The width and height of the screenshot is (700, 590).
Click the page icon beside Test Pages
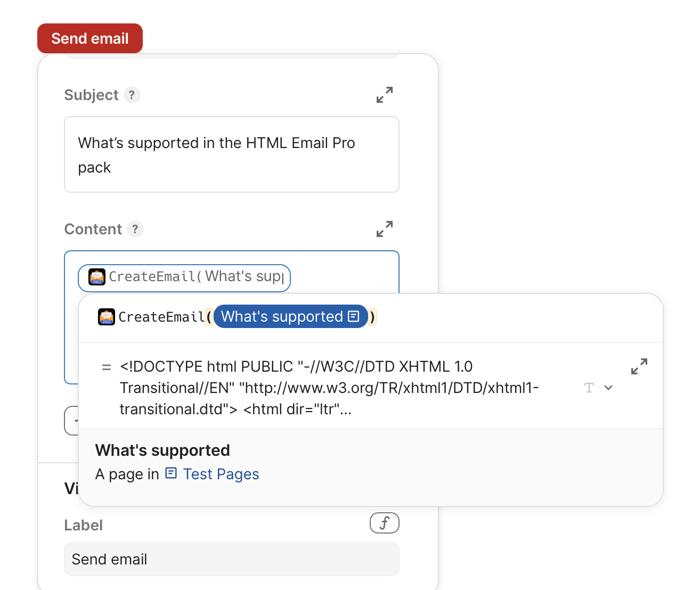[171, 473]
